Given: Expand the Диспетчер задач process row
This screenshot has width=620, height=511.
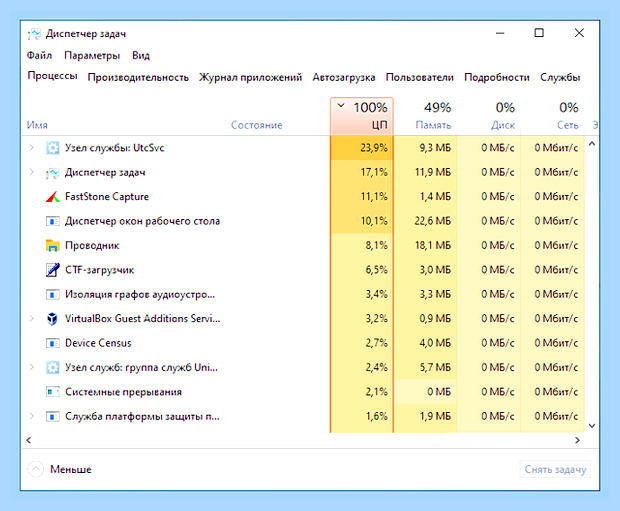Looking at the screenshot, I should (x=32, y=172).
